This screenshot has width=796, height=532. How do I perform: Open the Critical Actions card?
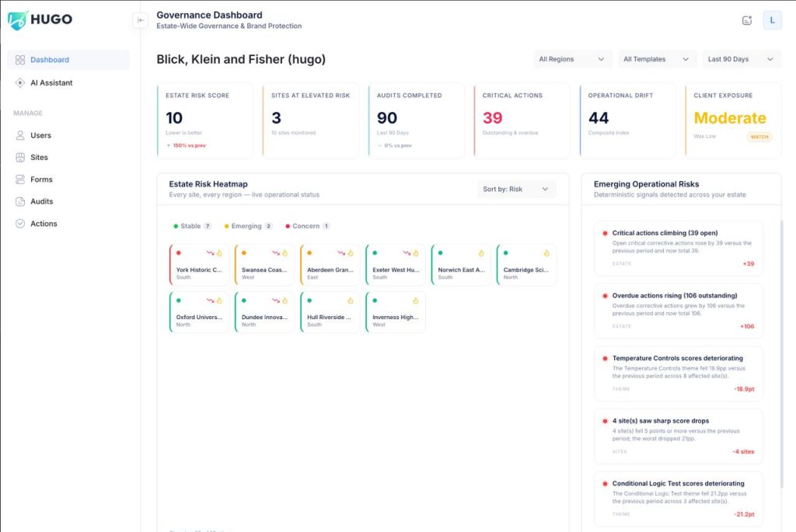[x=522, y=120]
